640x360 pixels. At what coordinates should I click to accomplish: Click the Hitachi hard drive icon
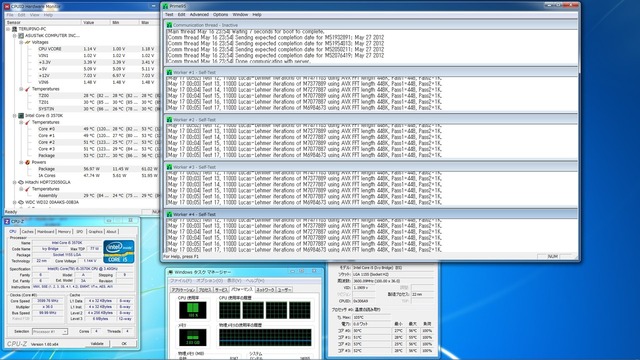(21, 182)
